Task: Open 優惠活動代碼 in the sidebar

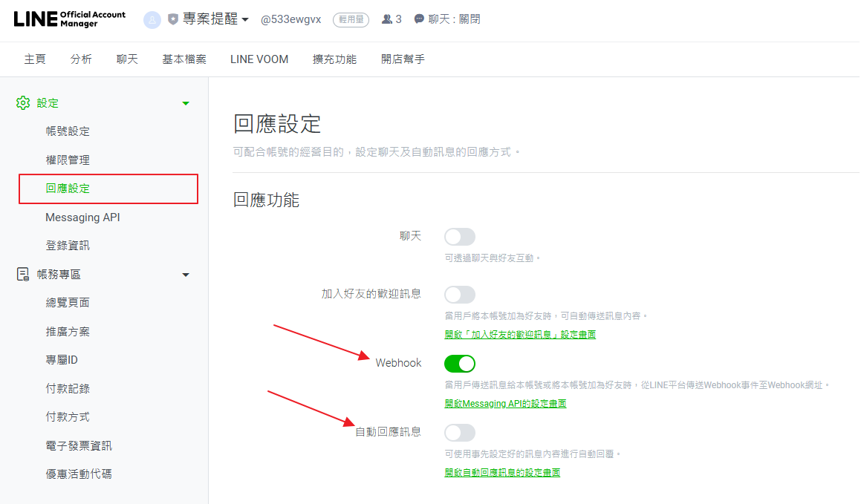Action: pos(79,474)
